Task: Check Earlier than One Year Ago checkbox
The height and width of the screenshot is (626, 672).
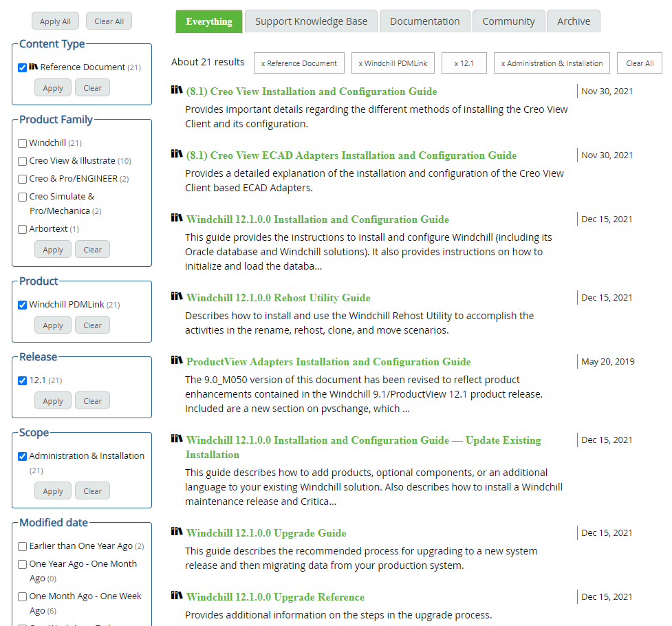Action: coord(23,546)
